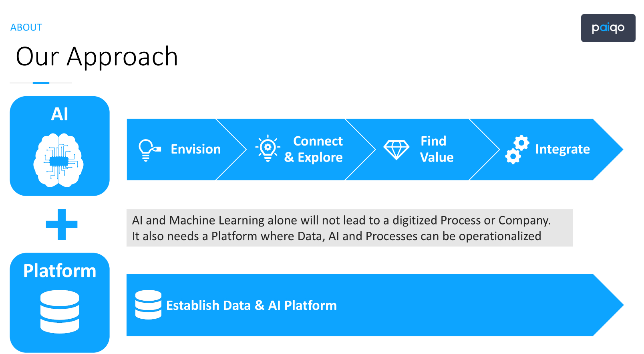Click the Find Value step text
Viewport: 644px width, 354px height.
coord(437,149)
